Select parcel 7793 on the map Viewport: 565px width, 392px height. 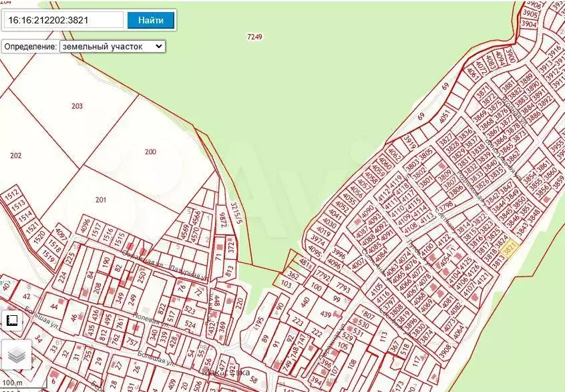click(343, 289)
